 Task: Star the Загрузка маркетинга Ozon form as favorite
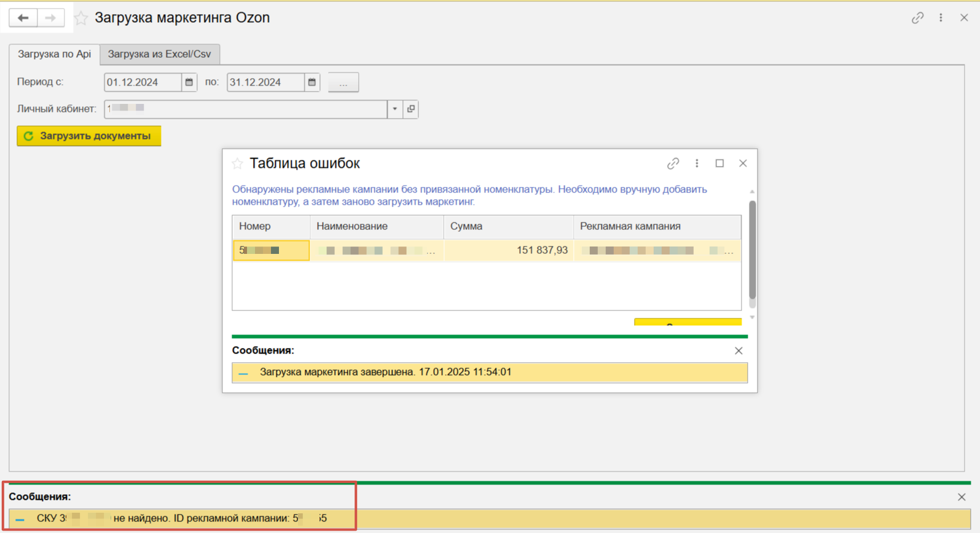click(x=81, y=18)
